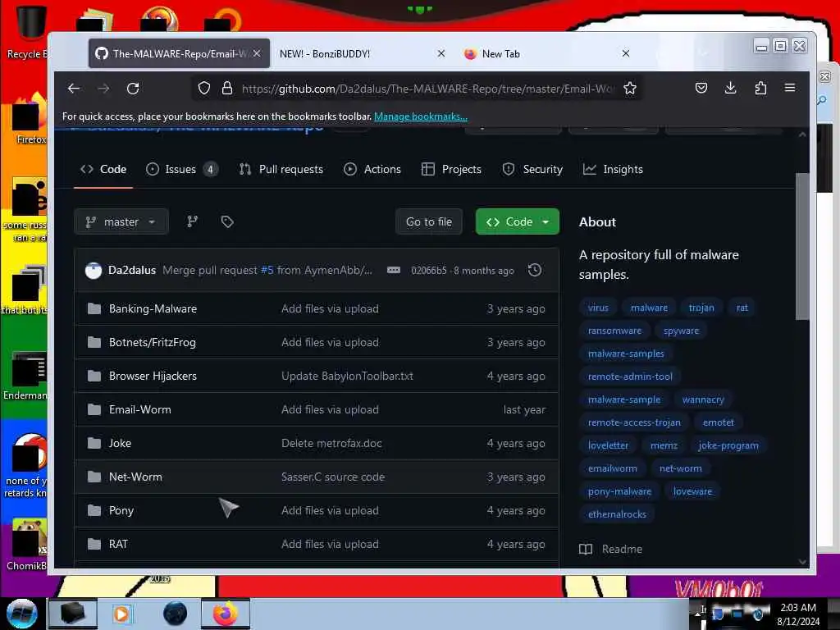Select the ethernalrocks topic tag
Screen dimensions: 840x630
click(x=617, y=514)
